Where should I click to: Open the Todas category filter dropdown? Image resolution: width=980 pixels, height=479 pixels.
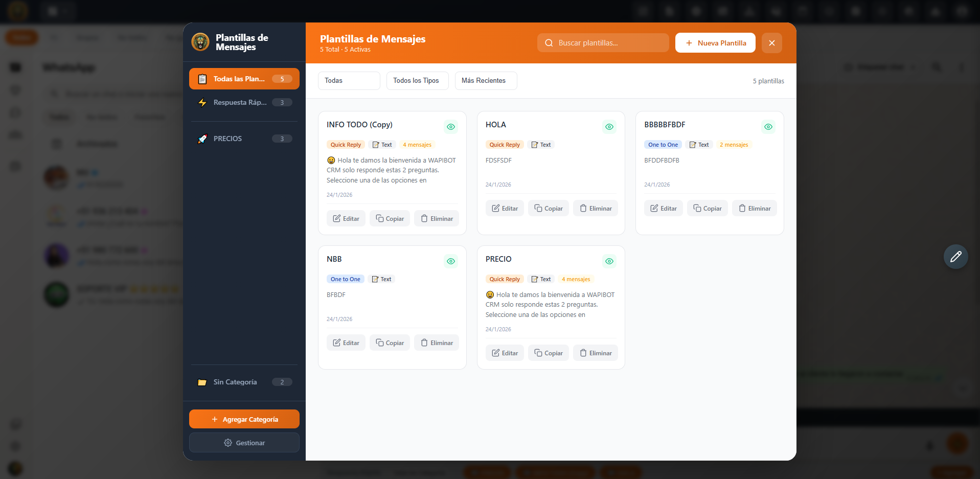[x=349, y=81]
